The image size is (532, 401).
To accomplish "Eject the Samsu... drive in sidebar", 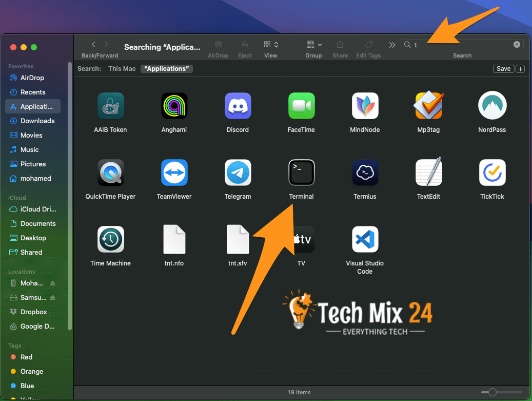I will point(53,297).
